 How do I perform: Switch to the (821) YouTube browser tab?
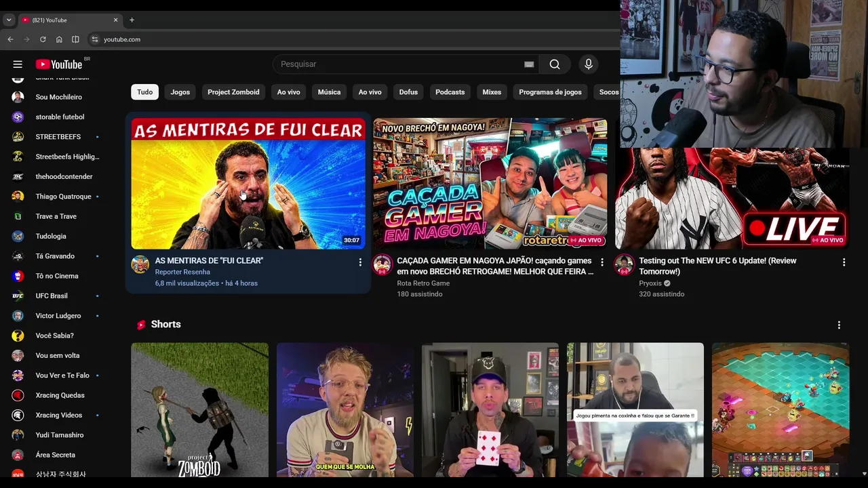click(x=69, y=20)
